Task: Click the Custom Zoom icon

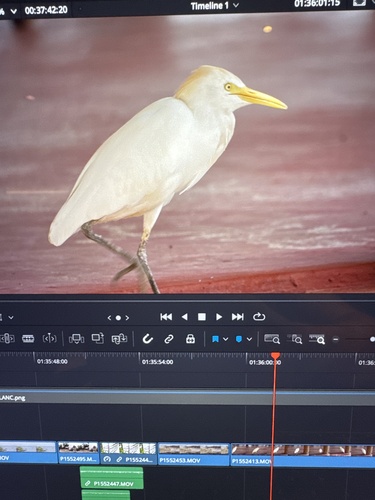Action: tap(317, 339)
